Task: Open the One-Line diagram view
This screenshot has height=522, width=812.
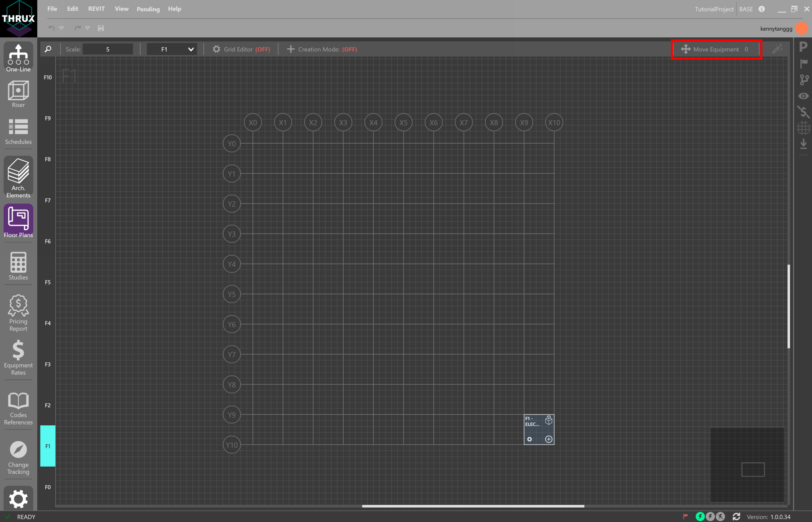Action: [18, 57]
